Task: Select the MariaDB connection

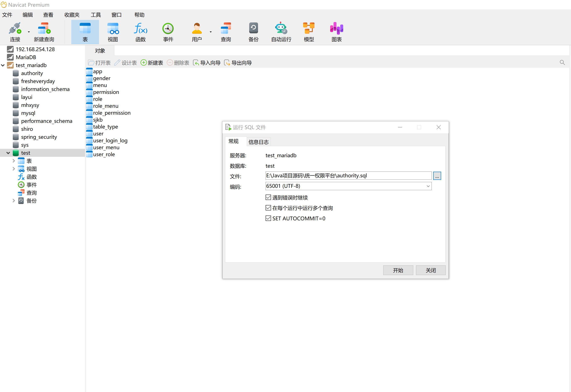Action: pos(26,57)
